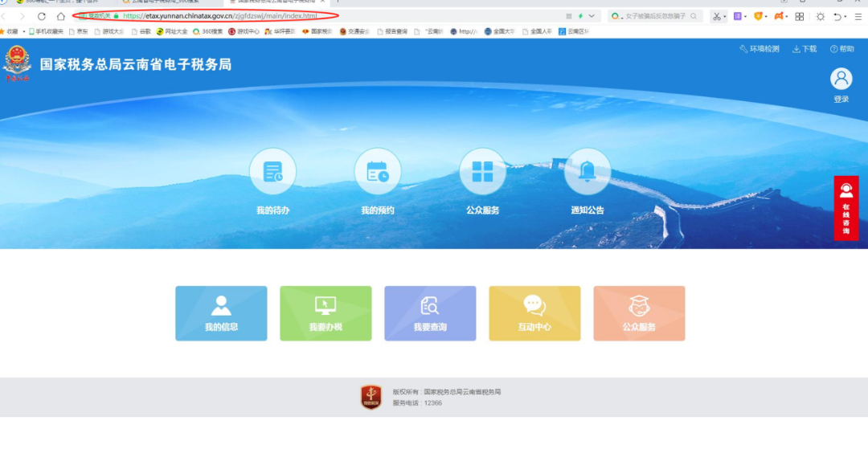The height and width of the screenshot is (449, 868).
Task: Open the 我要查询 purple tile
Action: pyautogui.click(x=430, y=313)
